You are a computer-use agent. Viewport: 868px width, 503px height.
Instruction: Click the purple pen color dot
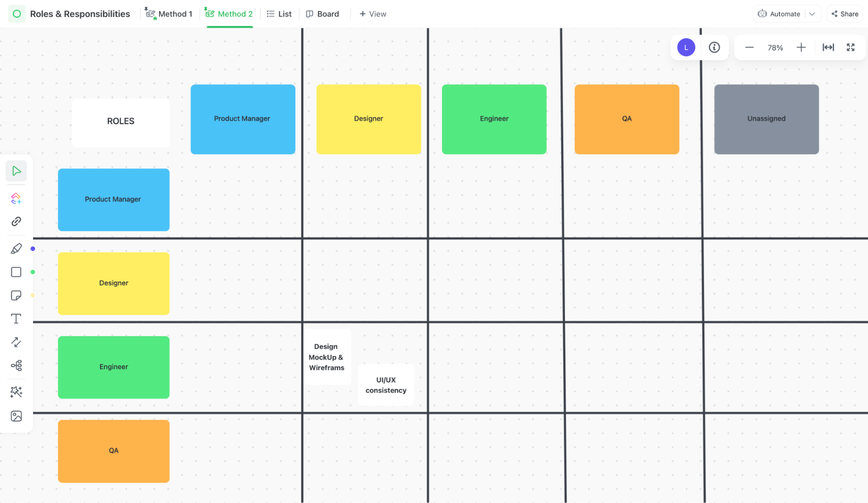coord(33,249)
